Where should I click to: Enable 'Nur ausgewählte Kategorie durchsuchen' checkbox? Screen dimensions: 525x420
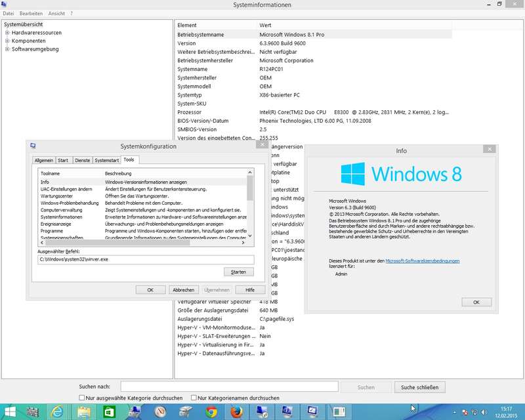click(82, 398)
